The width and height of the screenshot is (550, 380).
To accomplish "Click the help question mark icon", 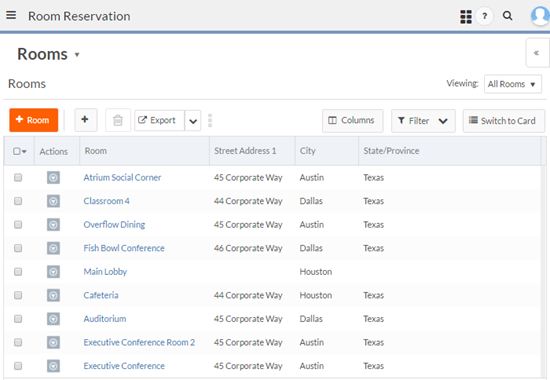I will (484, 16).
